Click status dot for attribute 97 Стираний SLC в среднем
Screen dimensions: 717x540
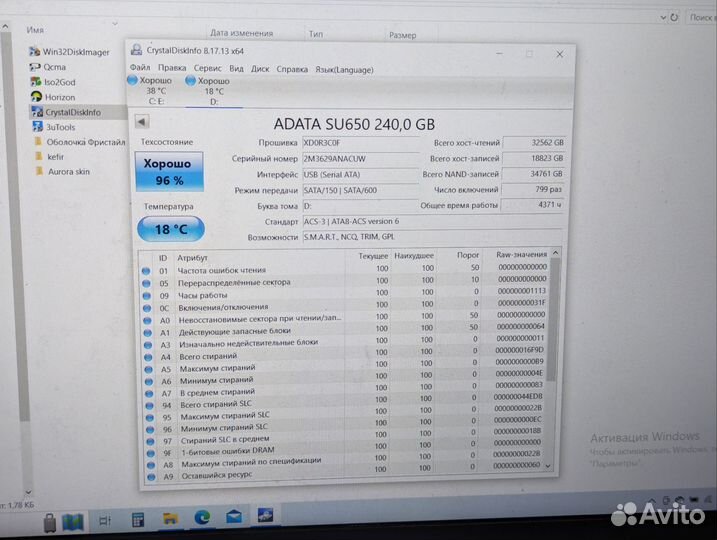click(150, 441)
